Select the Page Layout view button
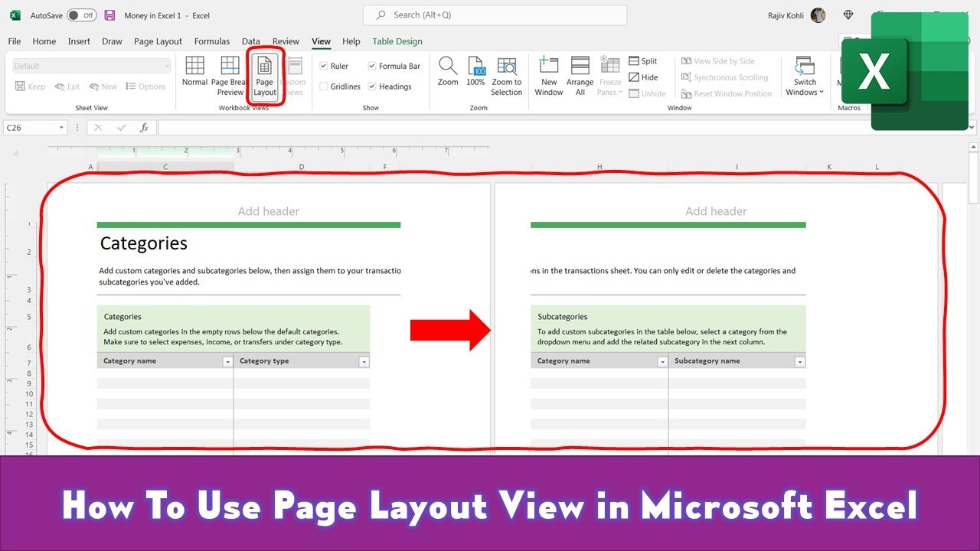Viewport: 980px width, 551px height. click(x=264, y=76)
